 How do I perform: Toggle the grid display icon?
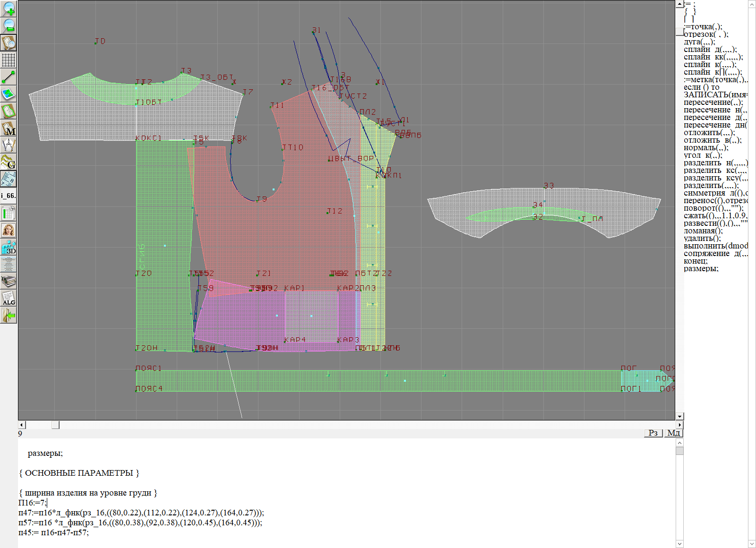[9, 60]
